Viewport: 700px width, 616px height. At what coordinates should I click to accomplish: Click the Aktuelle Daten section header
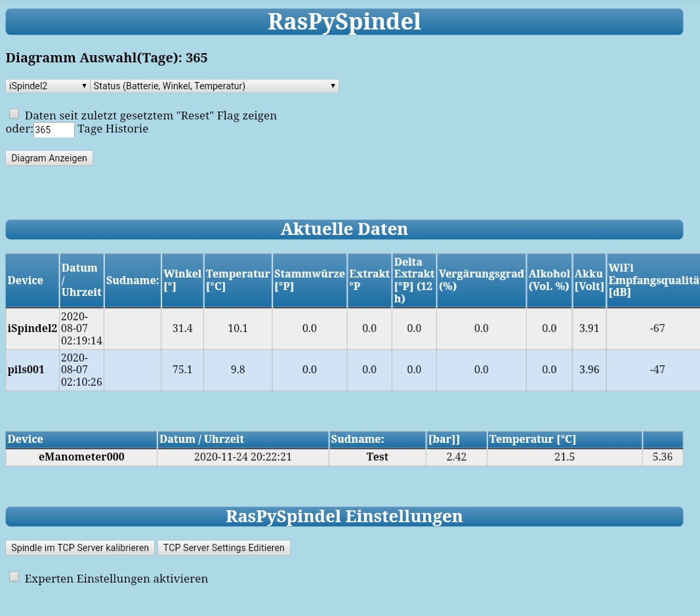coord(344,229)
